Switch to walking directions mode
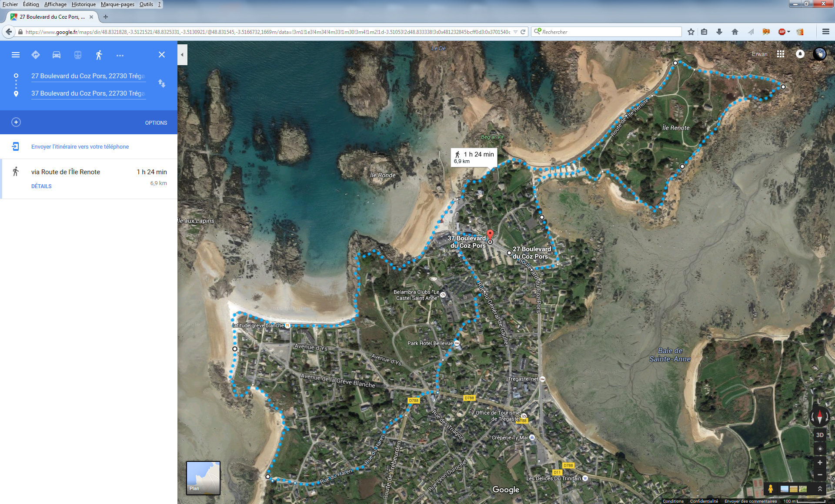 [x=99, y=55]
